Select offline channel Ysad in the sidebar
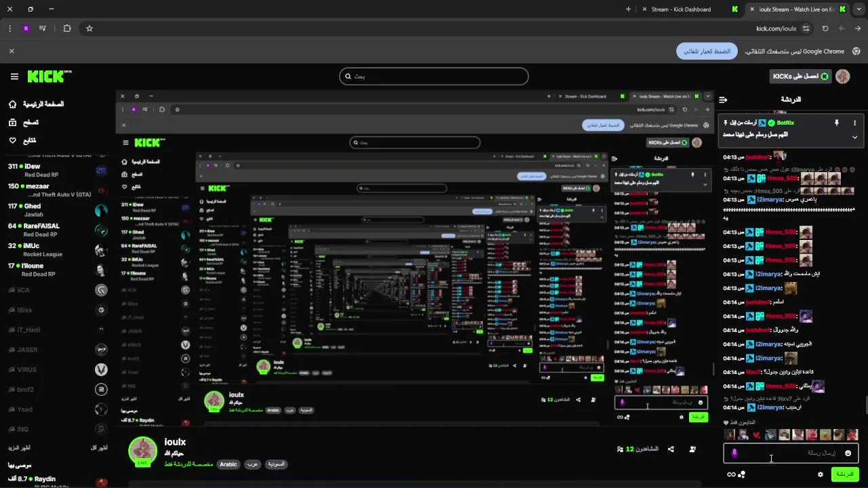 tap(57, 409)
